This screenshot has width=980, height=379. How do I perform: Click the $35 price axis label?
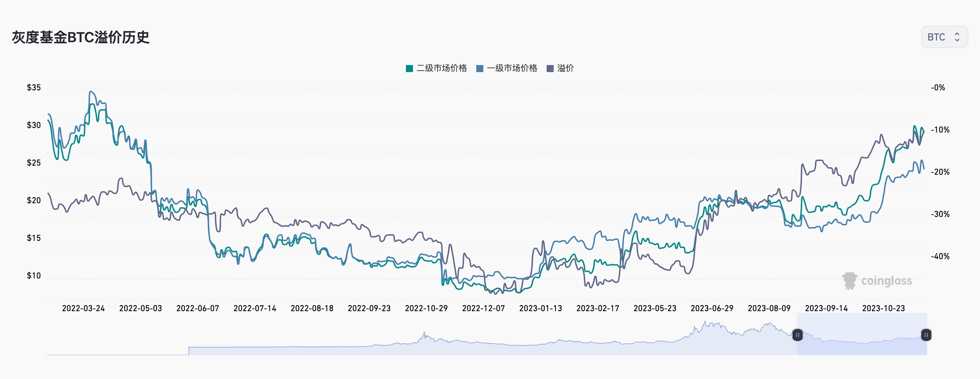(33, 88)
